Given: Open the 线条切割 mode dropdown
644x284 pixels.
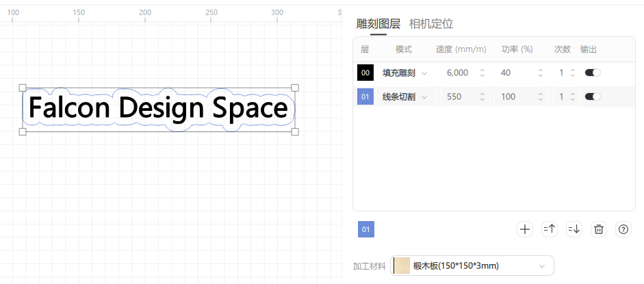Looking at the screenshot, I should coord(404,96).
